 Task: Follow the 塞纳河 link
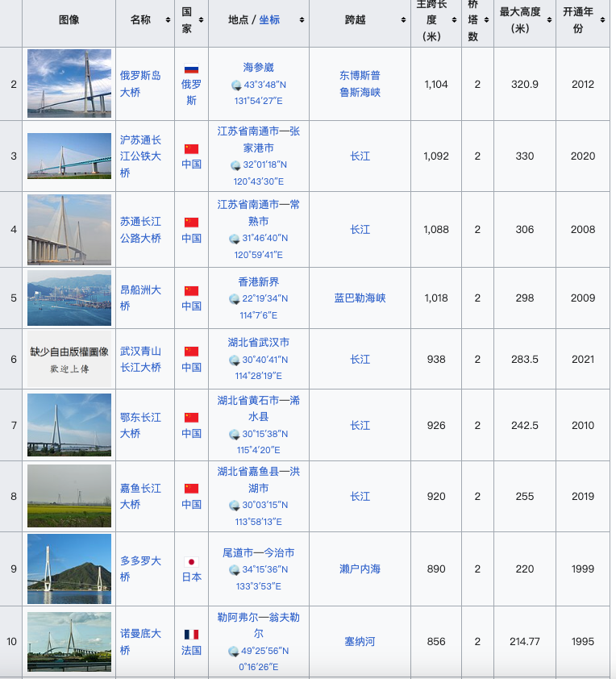click(360, 642)
